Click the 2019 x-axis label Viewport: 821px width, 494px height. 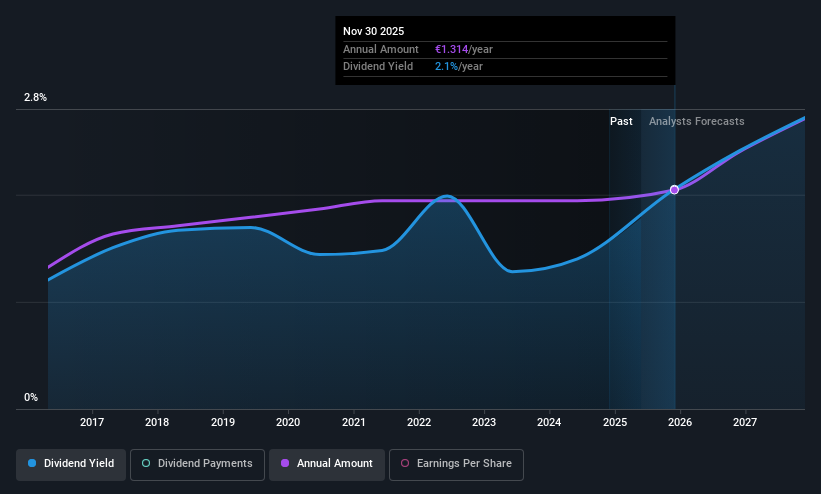(x=223, y=422)
